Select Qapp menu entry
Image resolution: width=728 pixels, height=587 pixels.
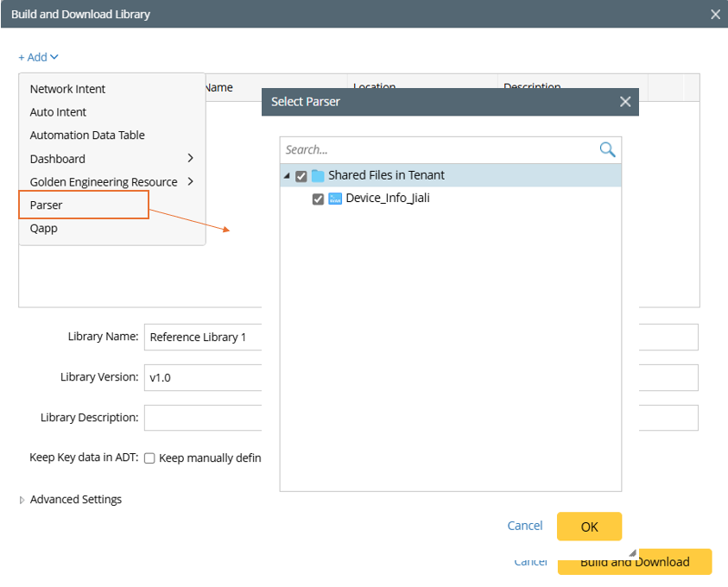[44, 229]
